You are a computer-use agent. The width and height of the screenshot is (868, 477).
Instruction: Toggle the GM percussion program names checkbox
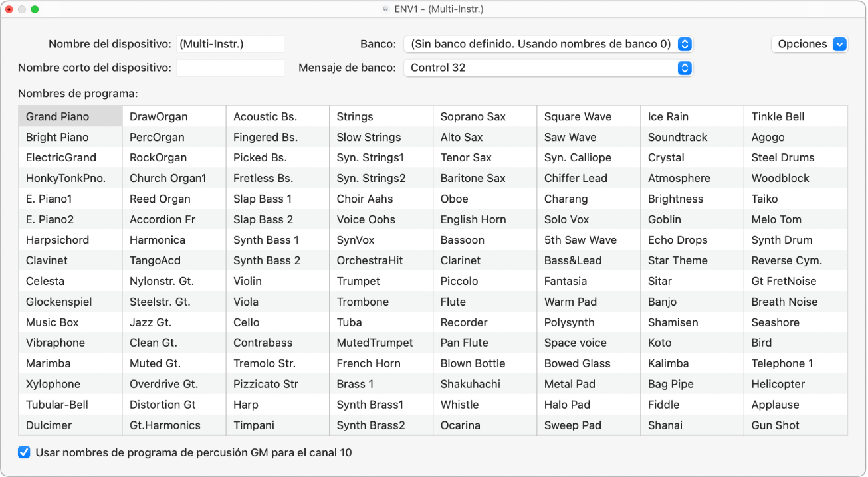click(25, 452)
